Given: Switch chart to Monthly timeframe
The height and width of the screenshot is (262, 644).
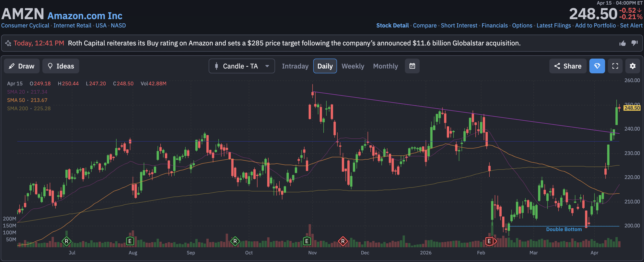Looking at the screenshot, I should (x=385, y=66).
